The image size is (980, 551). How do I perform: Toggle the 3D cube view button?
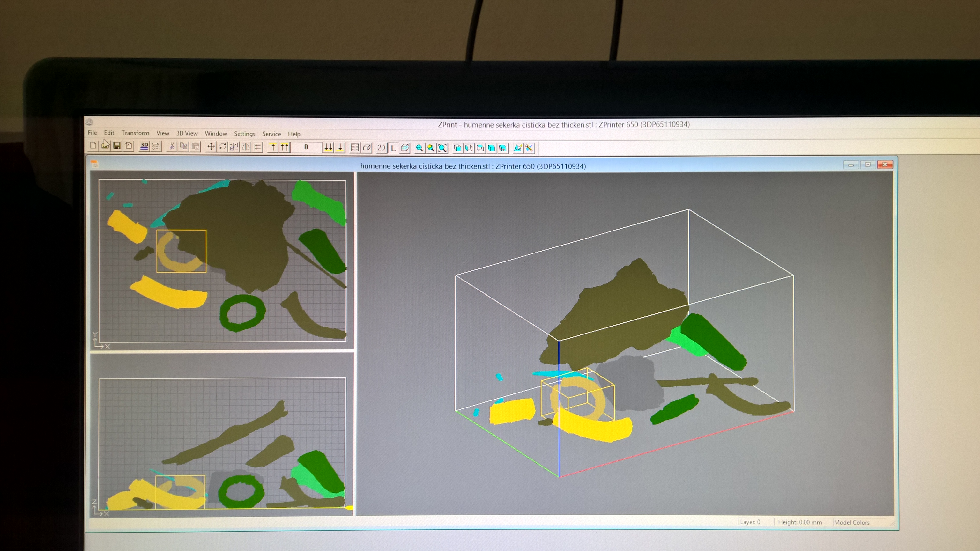[405, 148]
